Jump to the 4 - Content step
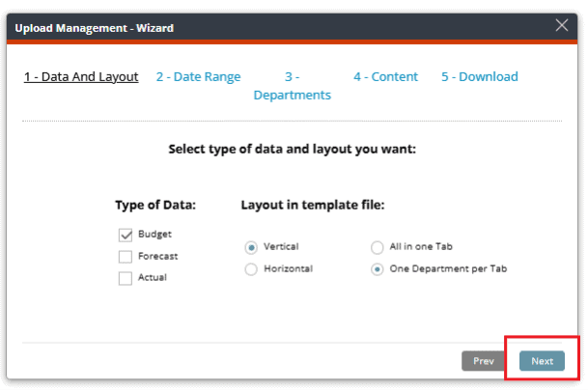The width and height of the screenshot is (588, 391). [385, 77]
